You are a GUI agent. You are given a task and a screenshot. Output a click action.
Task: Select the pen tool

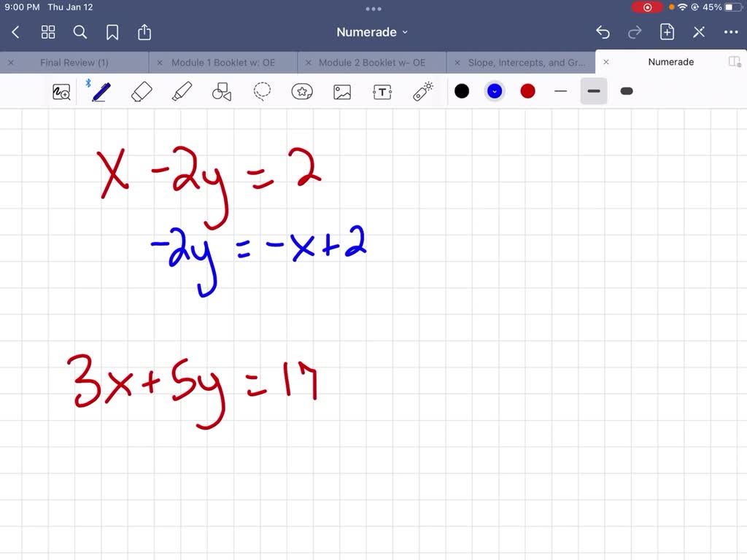(x=100, y=91)
